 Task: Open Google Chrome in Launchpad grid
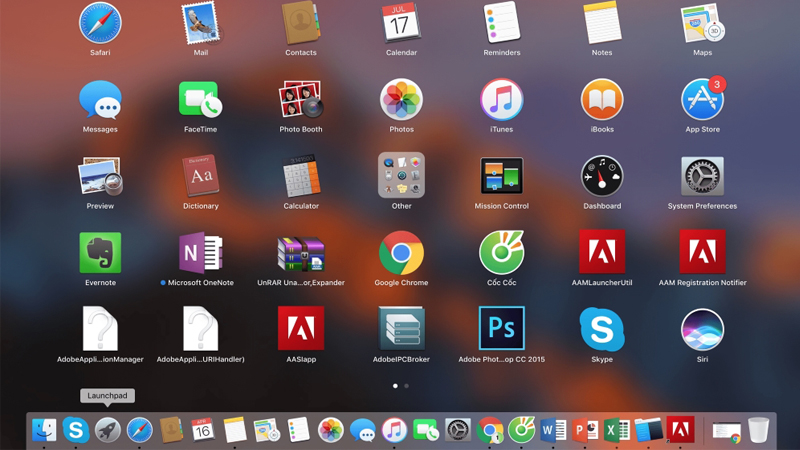[401, 253]
